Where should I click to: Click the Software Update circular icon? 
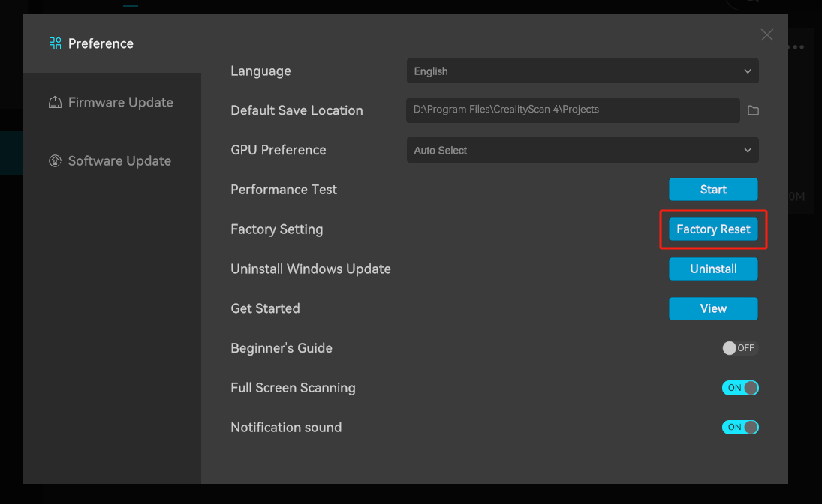(55, 161)
